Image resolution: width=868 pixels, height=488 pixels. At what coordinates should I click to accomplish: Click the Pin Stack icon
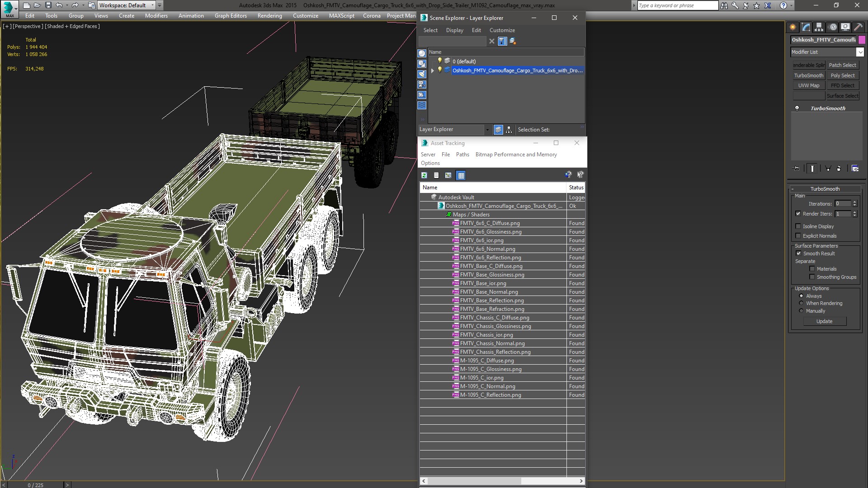tap(797, 169)
